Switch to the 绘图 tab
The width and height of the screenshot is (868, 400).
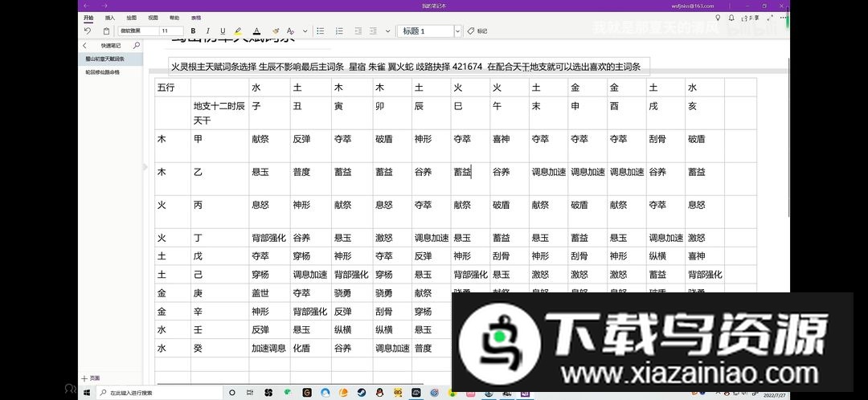tap(130, 17)
